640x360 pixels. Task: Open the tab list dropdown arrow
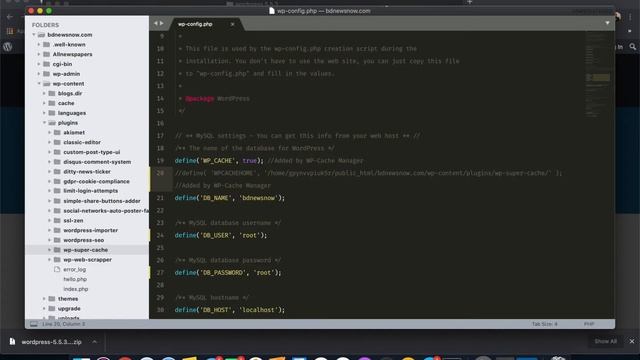pos(607,23)
